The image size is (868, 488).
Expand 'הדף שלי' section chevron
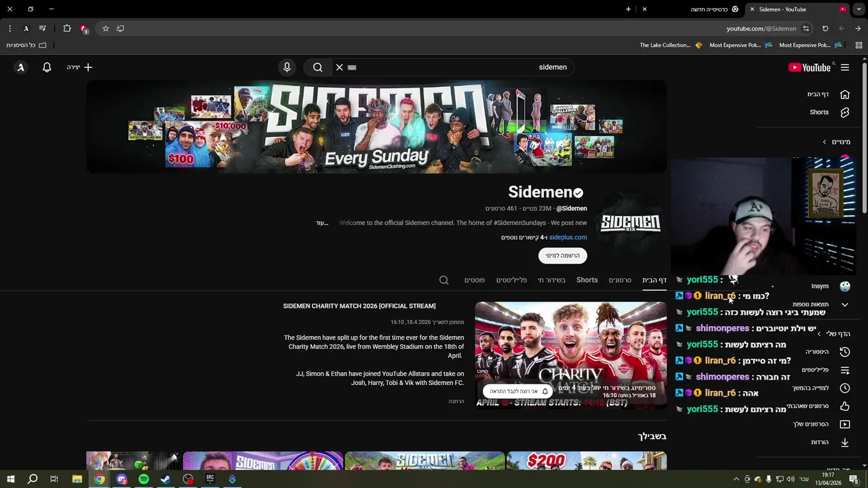pyautogui.click(x=818, y=334)
